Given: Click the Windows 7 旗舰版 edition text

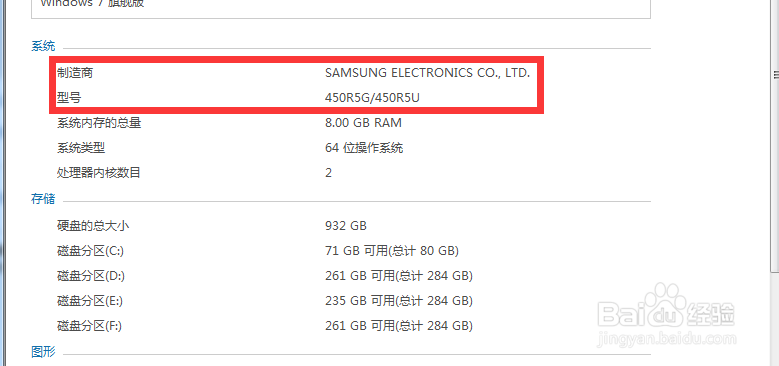Looking at the screenshot, I should coord(92,3).
